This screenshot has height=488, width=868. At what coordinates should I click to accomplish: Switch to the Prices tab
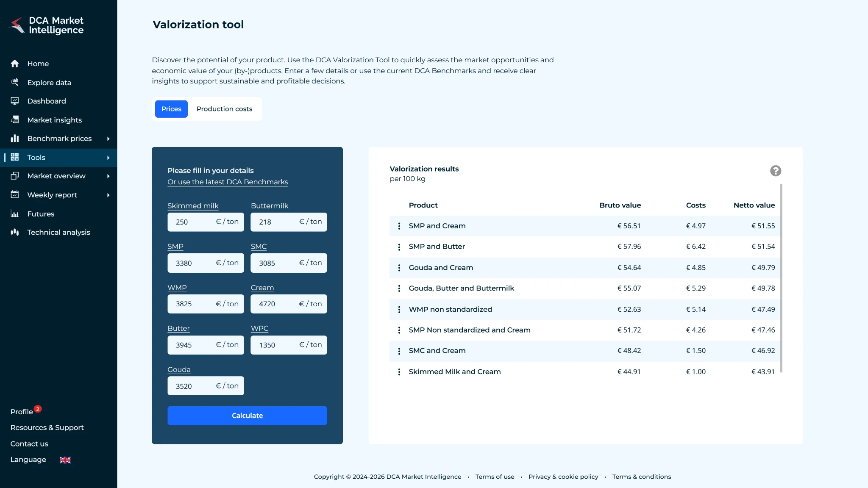coord(171,109)
